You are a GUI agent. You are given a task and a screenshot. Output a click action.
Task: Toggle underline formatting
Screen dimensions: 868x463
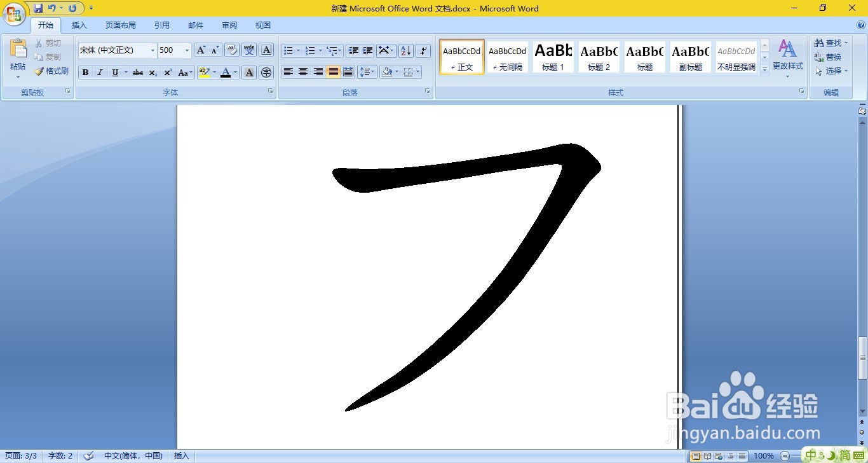click(x=115, y=73)
